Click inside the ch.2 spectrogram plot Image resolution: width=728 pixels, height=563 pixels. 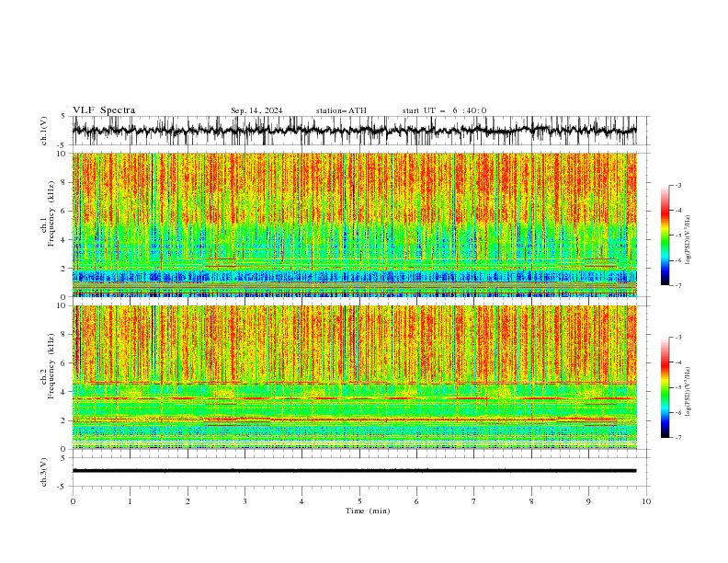tap(355, 377)
